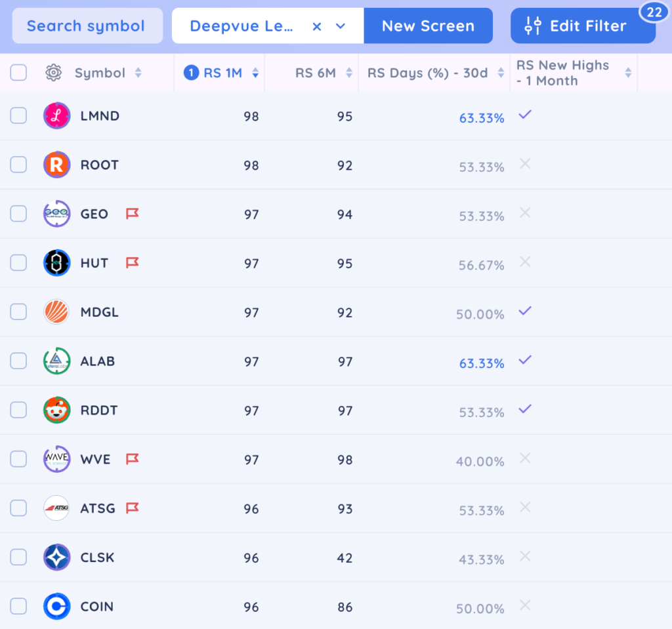Check the box next to COIN
This screenshot has height=629, width=672.
(x=18, y=606)
